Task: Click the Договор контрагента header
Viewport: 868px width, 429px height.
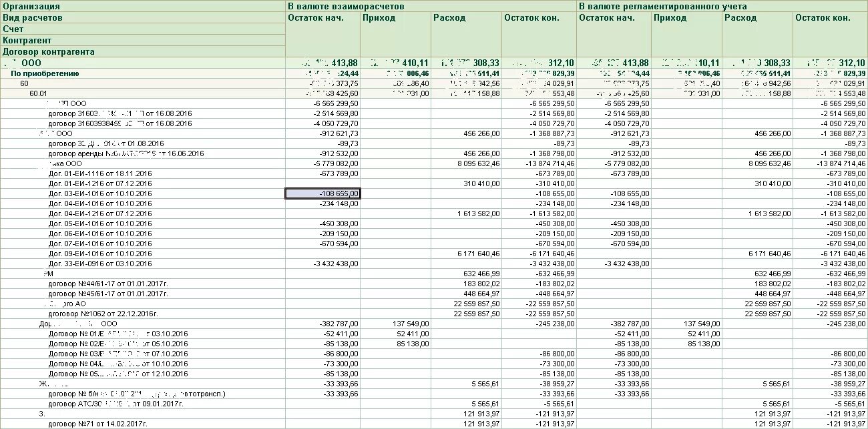Action: coord(142,51)
